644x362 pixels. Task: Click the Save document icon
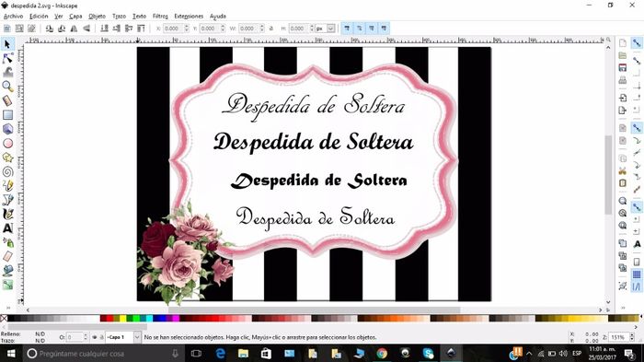click(x=623, y=67)
